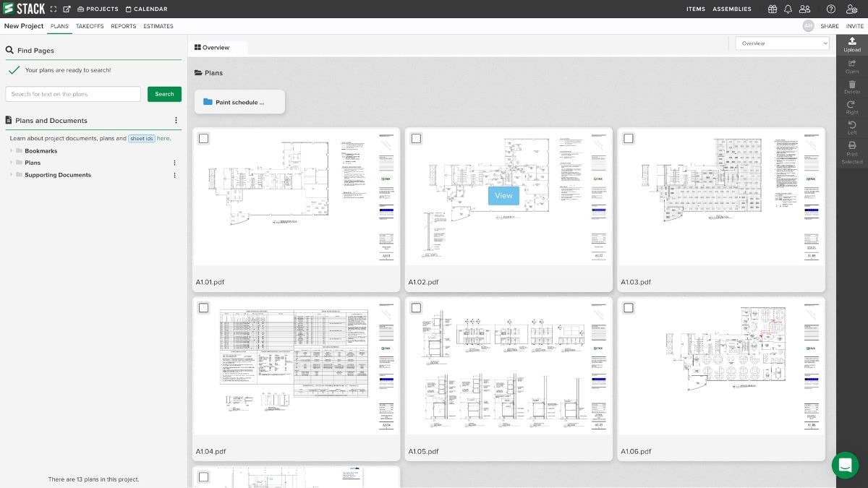Tick the checkbox on the A1.06.pdf thumbnail
The width and height of the screenshot is (868, 488).
[629, 307]
